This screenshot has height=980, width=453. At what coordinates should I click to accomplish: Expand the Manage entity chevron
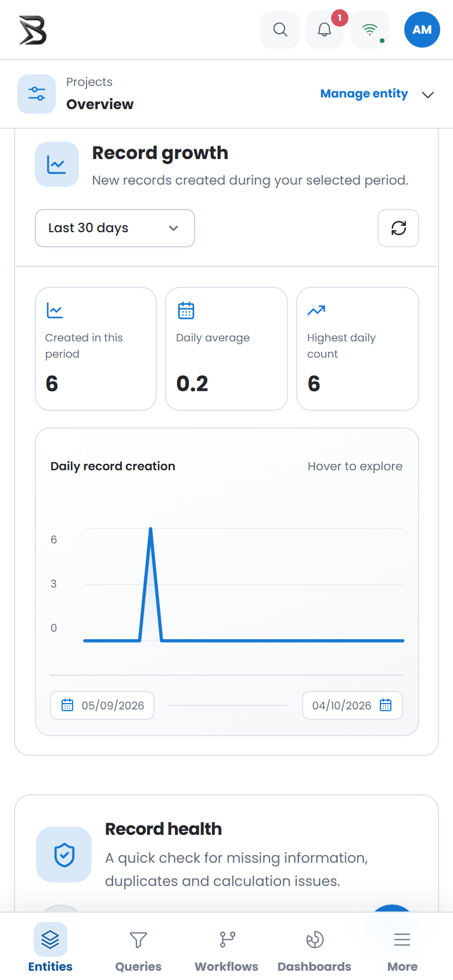click(428, 95)
